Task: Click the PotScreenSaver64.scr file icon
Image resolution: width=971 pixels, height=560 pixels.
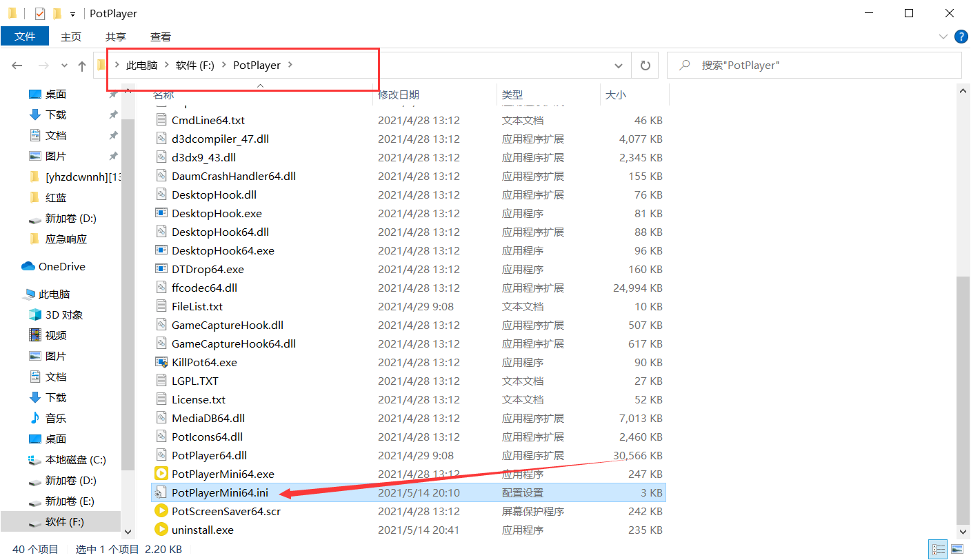Action: [x=161, y=511]
